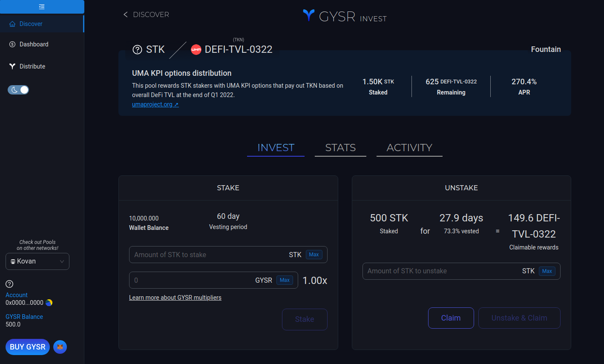Switch to the INVEST tab
This screenshot has height=364, width=604.
tap(276, 148)
